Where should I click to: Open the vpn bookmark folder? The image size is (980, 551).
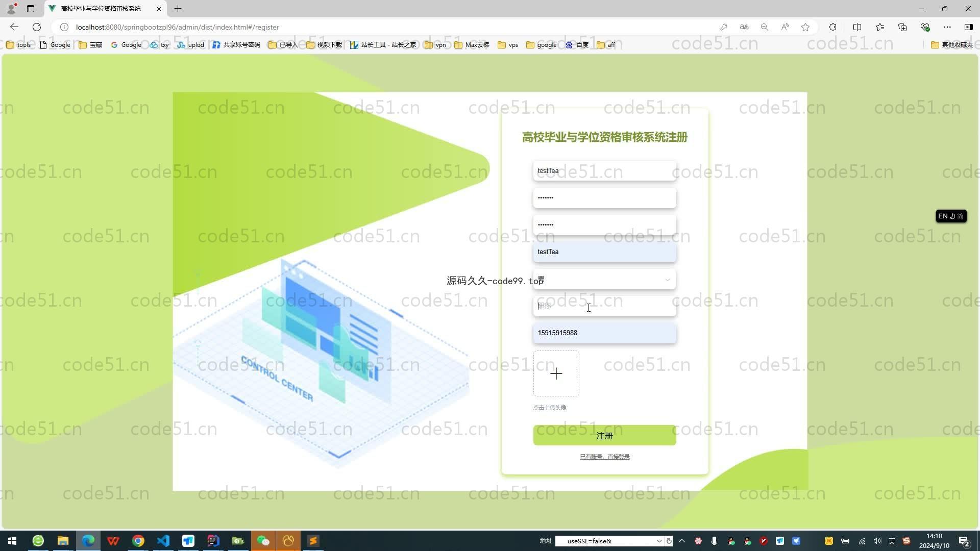[x=435, y=45]
